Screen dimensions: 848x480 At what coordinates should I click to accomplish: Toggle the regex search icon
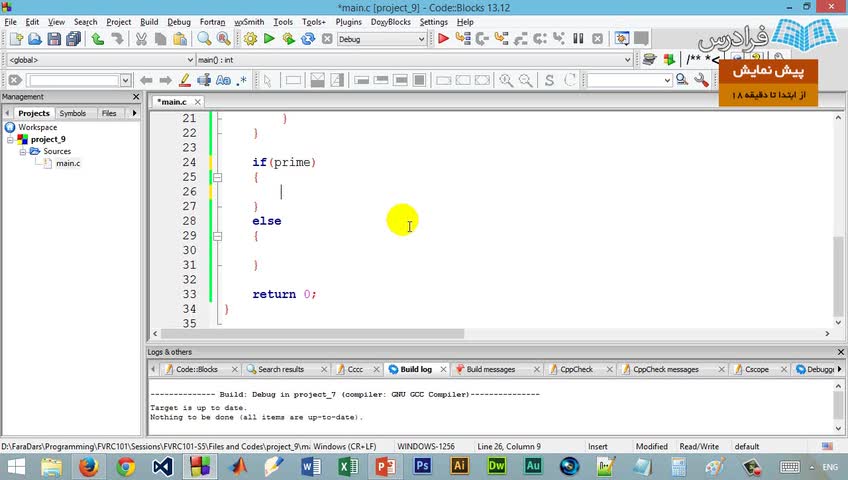tap(242, 81)
